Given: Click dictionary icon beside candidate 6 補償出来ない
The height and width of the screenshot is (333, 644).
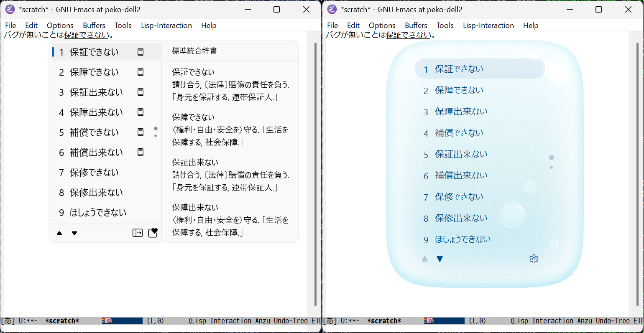Looking at the screenshot, I should coord(141,152).
